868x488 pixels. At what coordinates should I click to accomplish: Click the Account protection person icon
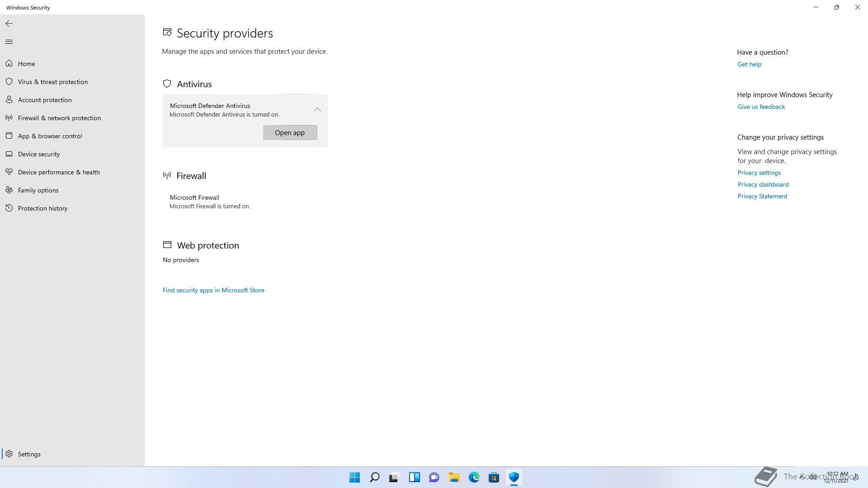point(9,99)
